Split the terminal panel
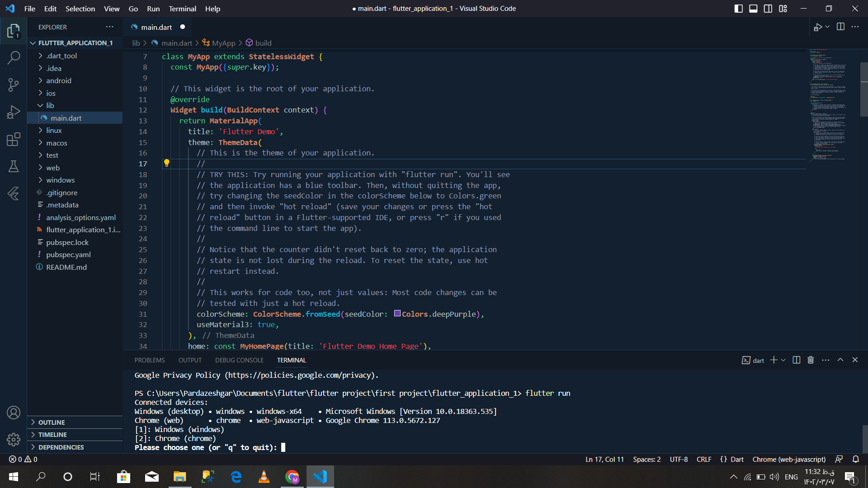 [797, 360]
